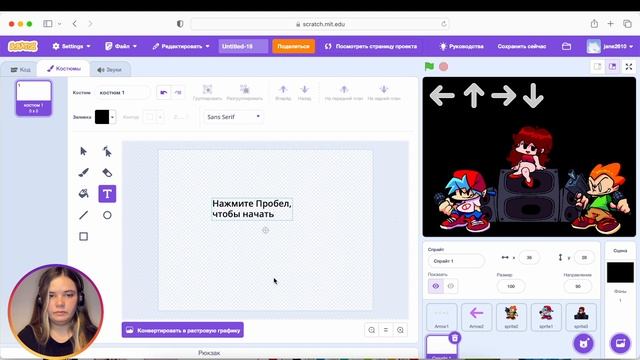Open Руководства tutorials
640x360 pixels.
click(x=462, y=46)
